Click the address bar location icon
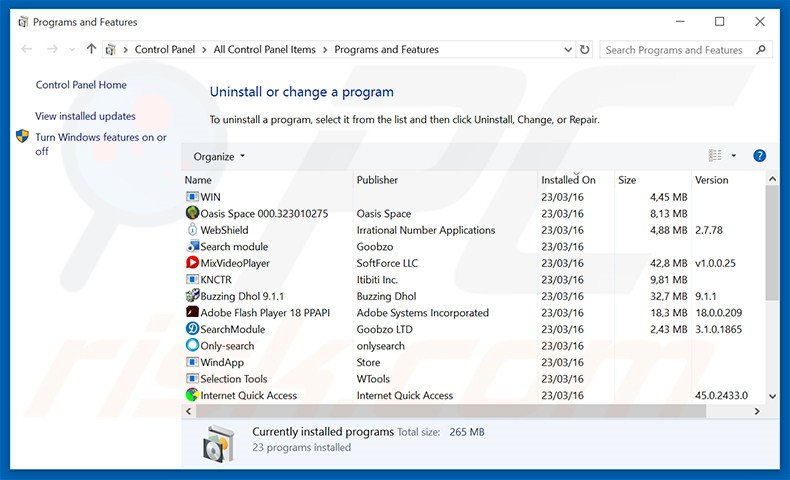 110,49
